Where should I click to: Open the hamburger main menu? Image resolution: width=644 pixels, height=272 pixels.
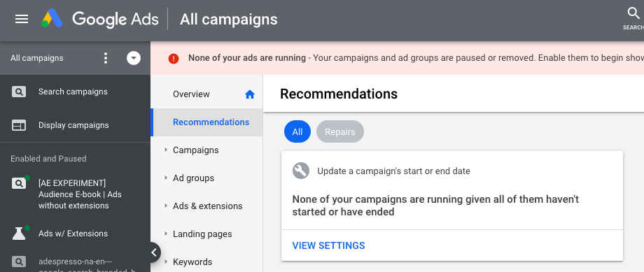(22, 19)
